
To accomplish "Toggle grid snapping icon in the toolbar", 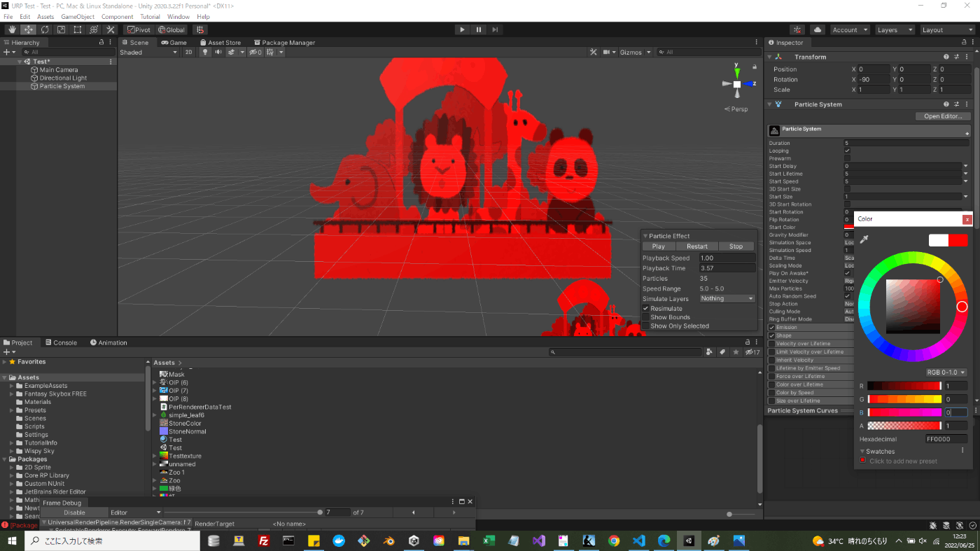I will (200, 29).
